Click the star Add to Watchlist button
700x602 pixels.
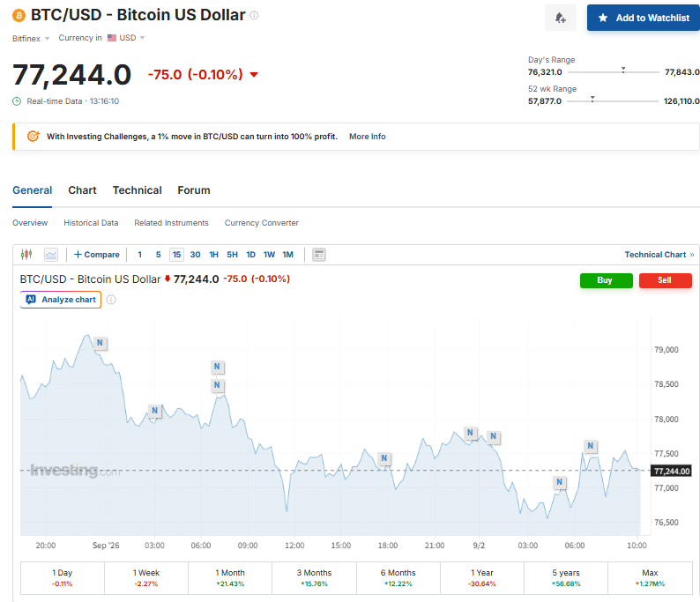coord(644,18)
